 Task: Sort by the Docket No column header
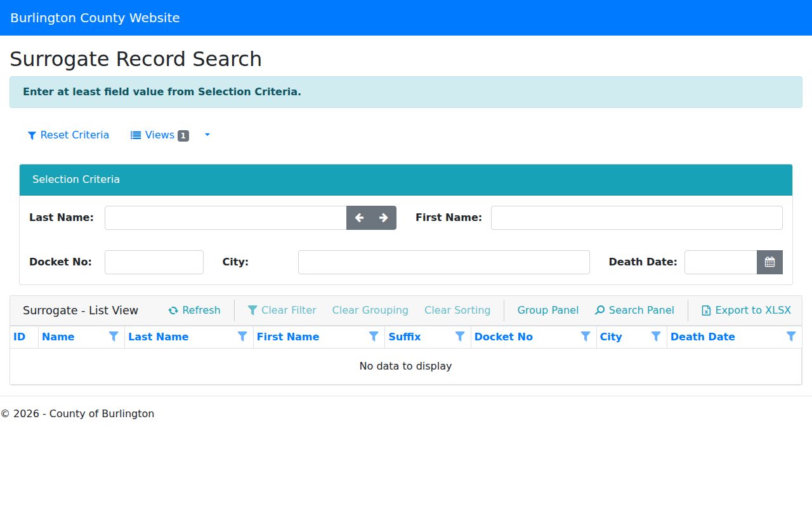(x=504, y=337)
